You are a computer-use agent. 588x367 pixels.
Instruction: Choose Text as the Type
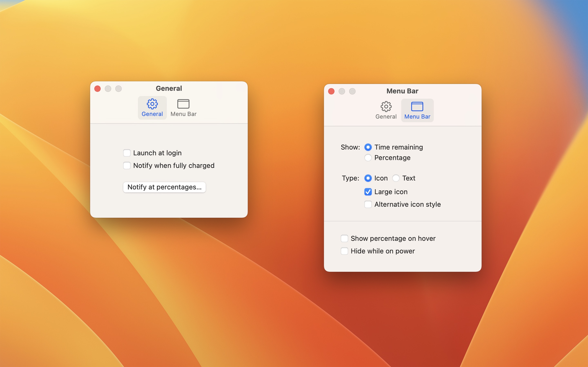coord(396,178)
